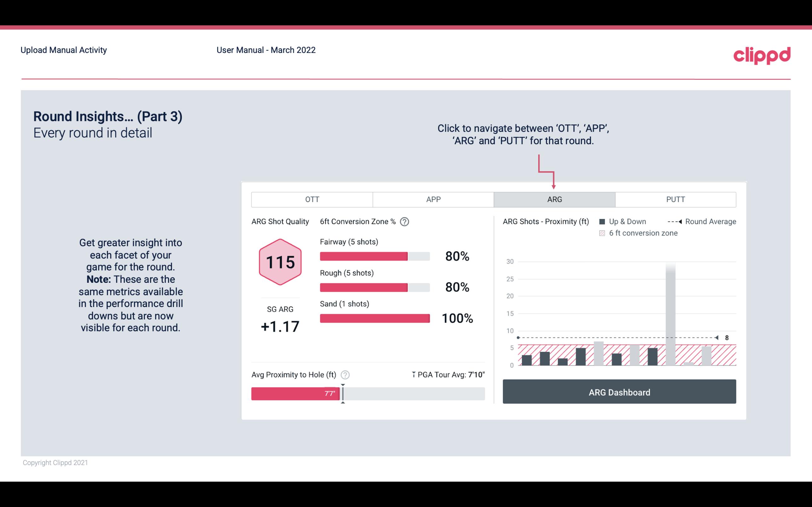
Task: Click the Fairway (5 shots) percentage bar
Action: (x=374, y=256)
